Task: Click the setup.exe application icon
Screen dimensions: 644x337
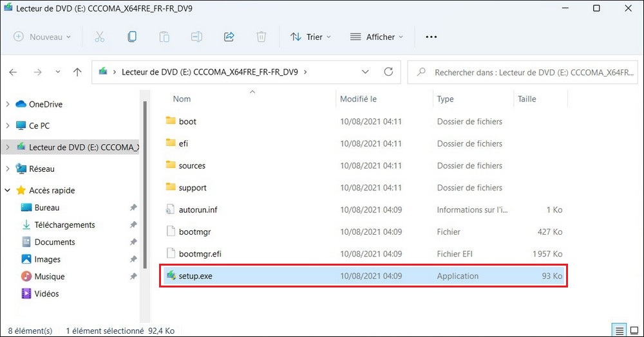Action: pyautogui.click(x=171, y=275)
